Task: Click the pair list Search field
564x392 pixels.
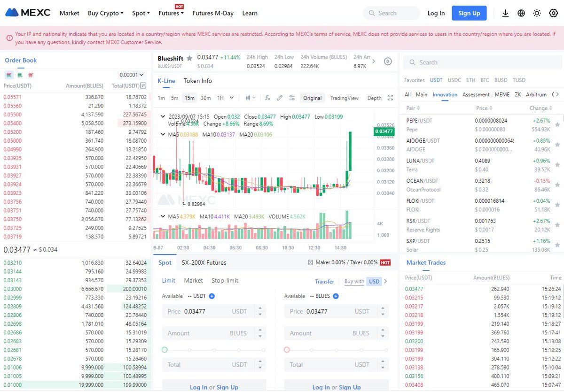Action: pyautogui.click(x=483, y=62)
